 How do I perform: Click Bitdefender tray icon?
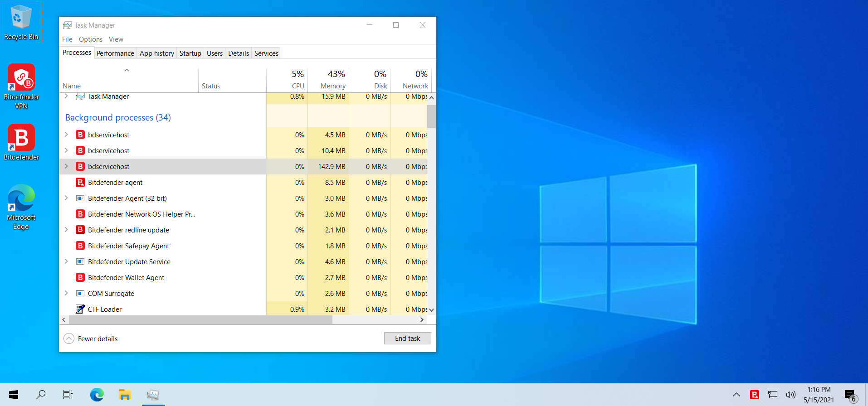click(x=755, y=395)
